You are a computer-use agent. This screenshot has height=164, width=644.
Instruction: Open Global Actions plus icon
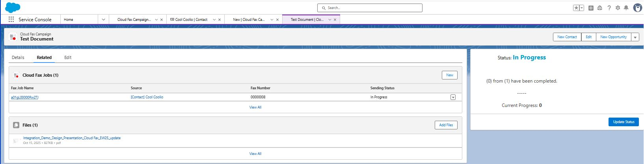(x=591, y=8)
